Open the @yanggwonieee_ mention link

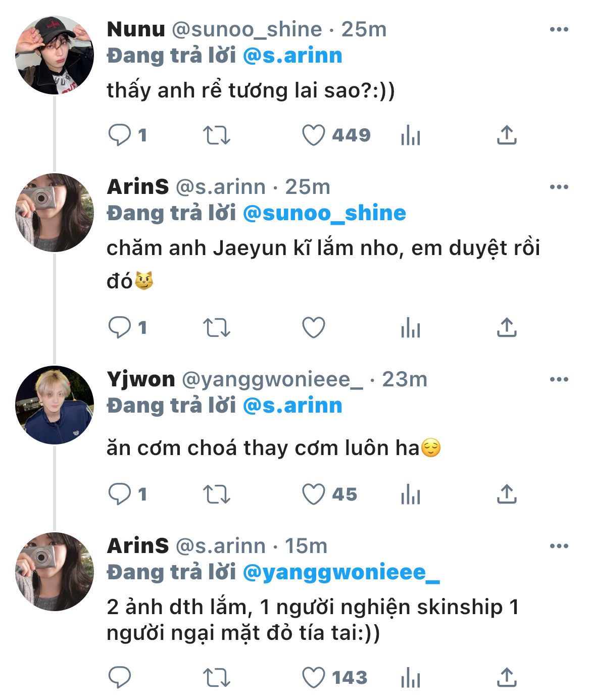click(341, 572)
